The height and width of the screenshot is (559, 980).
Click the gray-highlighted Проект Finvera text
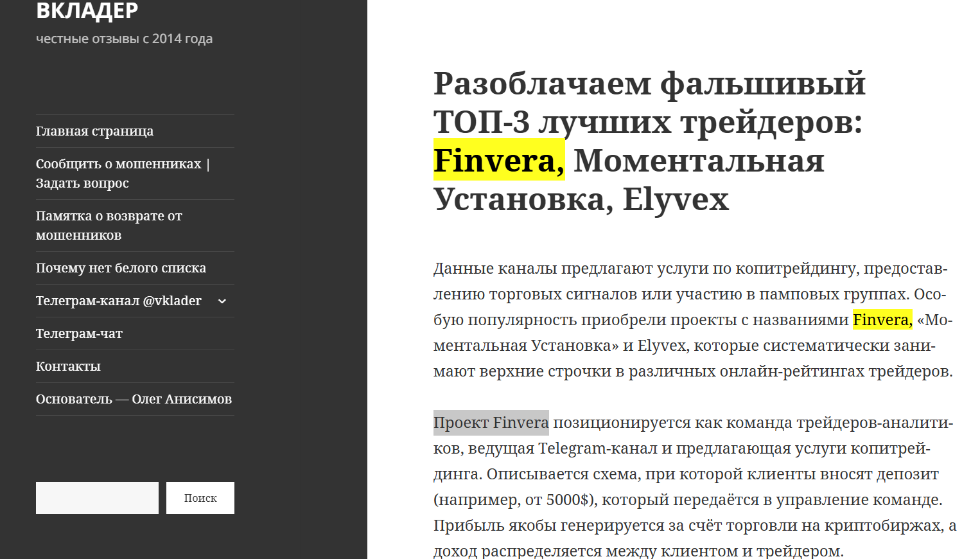pos(491,423)
